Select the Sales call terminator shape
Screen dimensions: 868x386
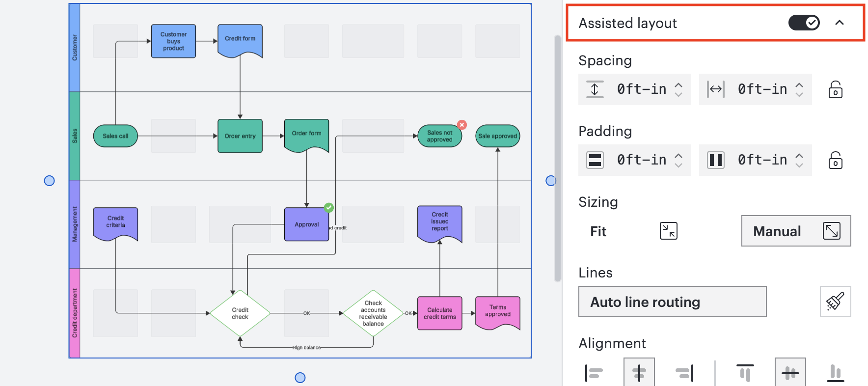(115, 136)
